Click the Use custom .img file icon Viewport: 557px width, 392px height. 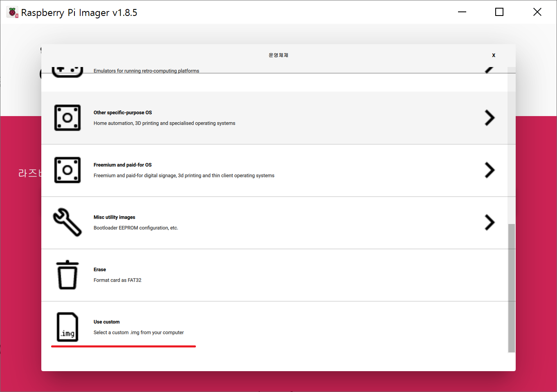tap(67, 327)
